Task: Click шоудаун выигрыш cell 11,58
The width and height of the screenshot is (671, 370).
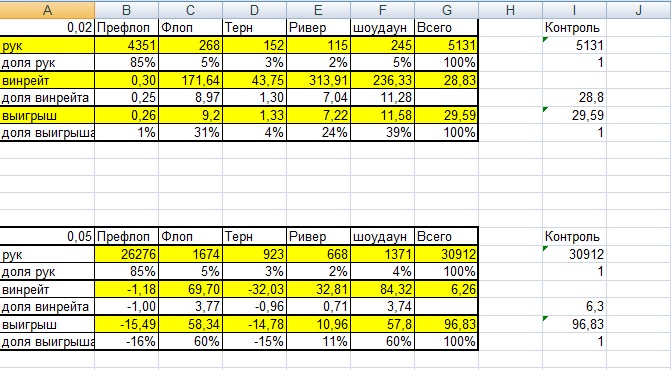Action: pyautogui.click(x=382, y=115)
